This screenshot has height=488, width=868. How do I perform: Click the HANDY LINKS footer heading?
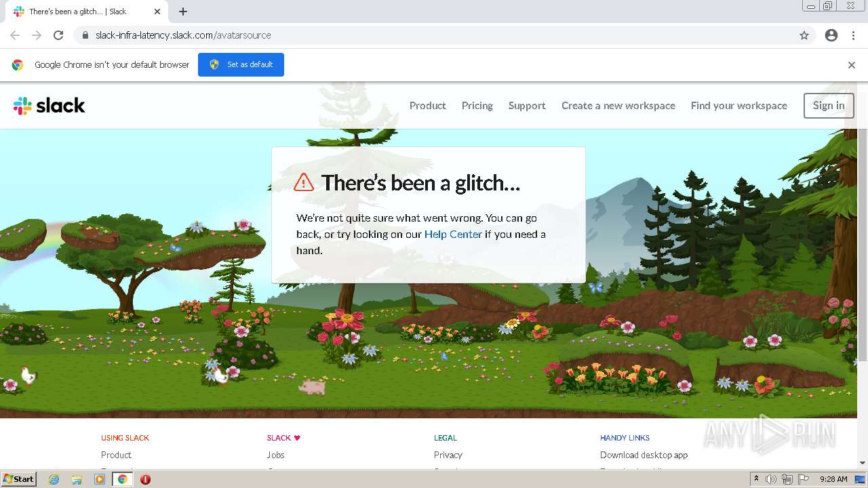pyautogui.click(x=625, y=438)
